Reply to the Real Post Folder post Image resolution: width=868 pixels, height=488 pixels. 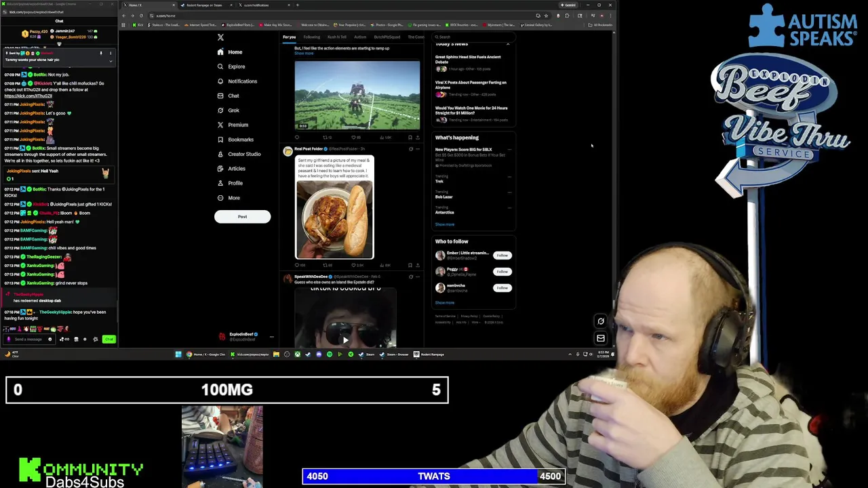(297, 265)
